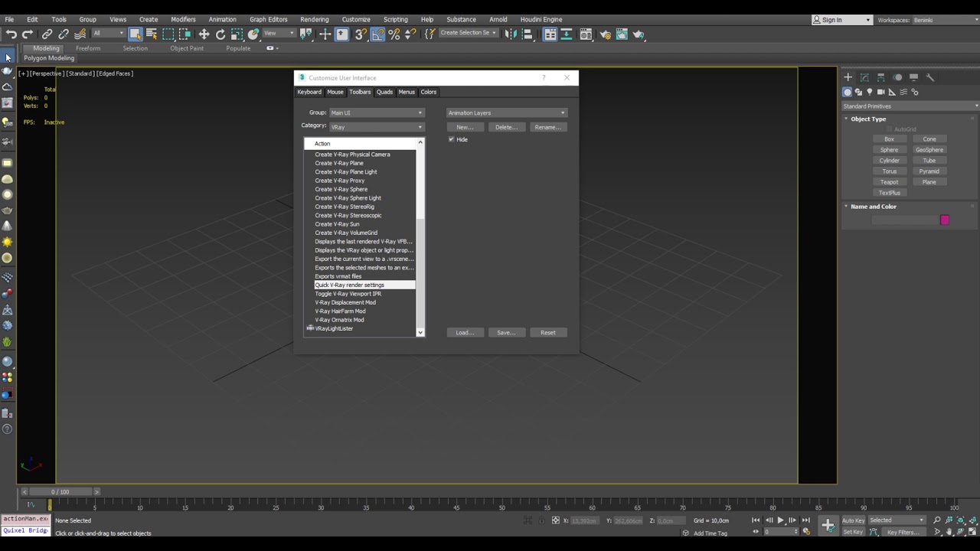Choose the Select and Rotate tool
This screenshot has width=980, height=551.
220,34
